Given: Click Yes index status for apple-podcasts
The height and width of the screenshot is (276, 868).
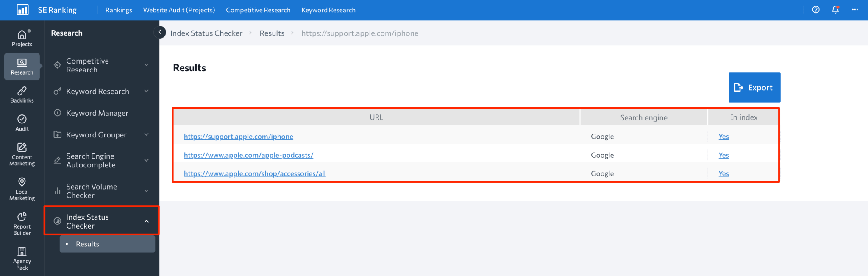Looking at the screenshot, I should coord(723,155).
